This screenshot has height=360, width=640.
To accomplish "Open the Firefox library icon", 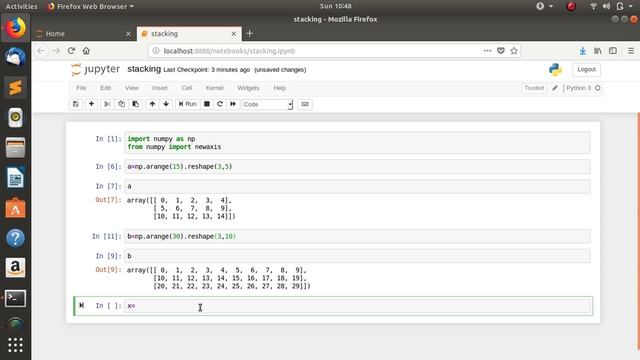I will pos(598,51).
